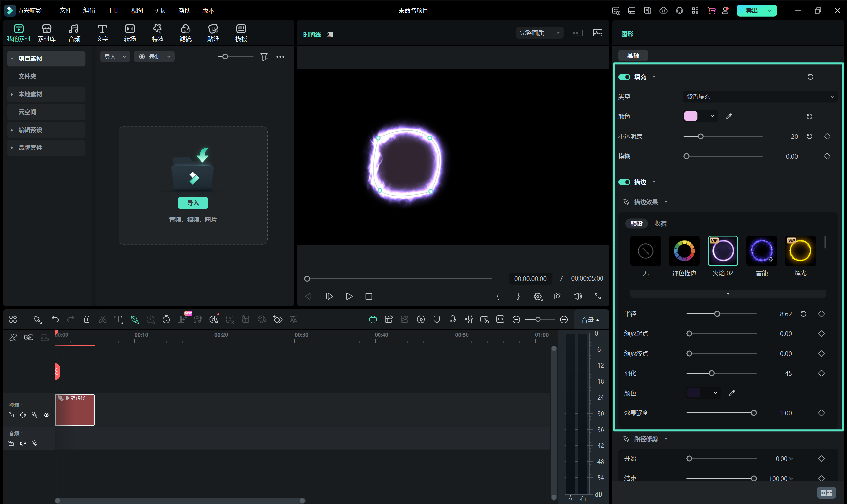Click the fill 颜色 pink swatch

tap(691, 116)
